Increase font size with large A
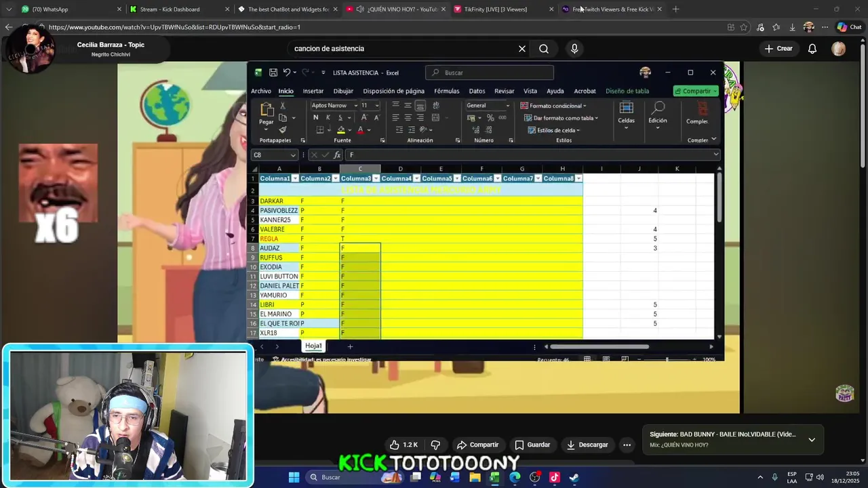 click(x=364, y=117)
